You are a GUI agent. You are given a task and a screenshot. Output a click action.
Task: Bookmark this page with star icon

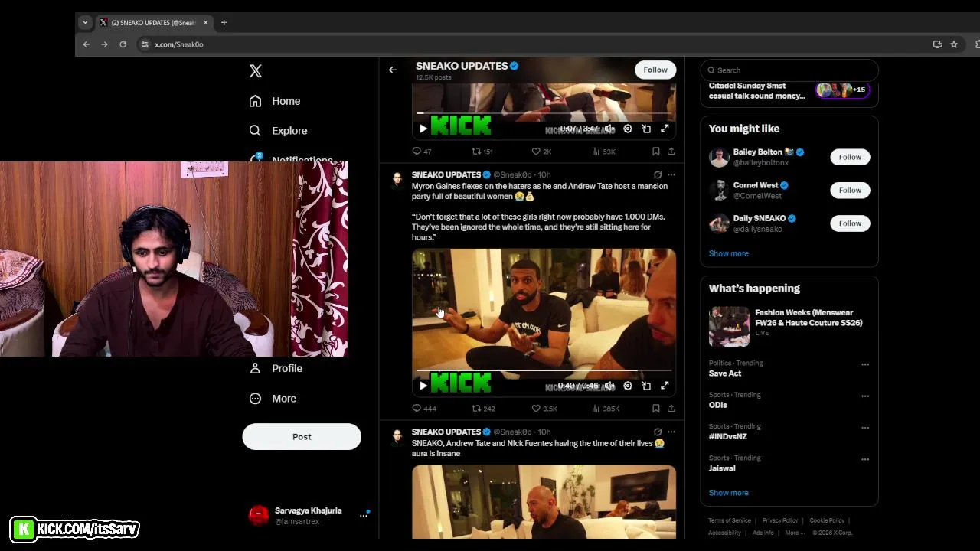(954, 44)
